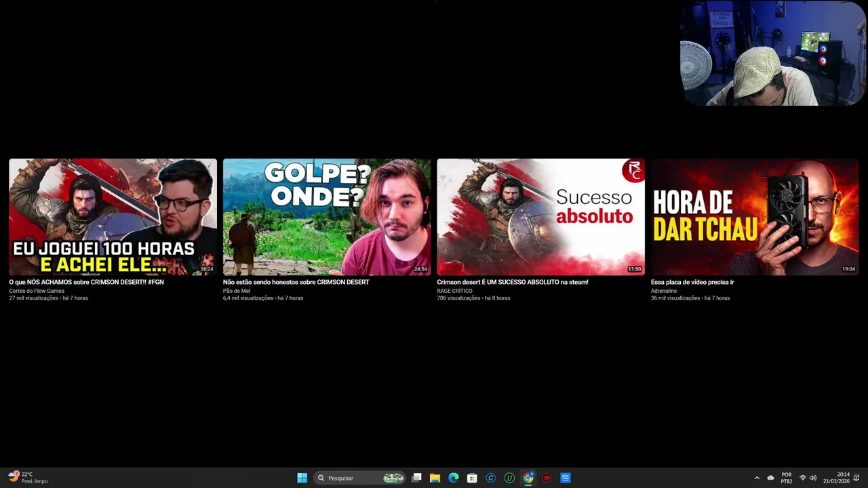Open the blue C app on taskbar
Viewport: 868px width, 488px height.
(491, 478)
